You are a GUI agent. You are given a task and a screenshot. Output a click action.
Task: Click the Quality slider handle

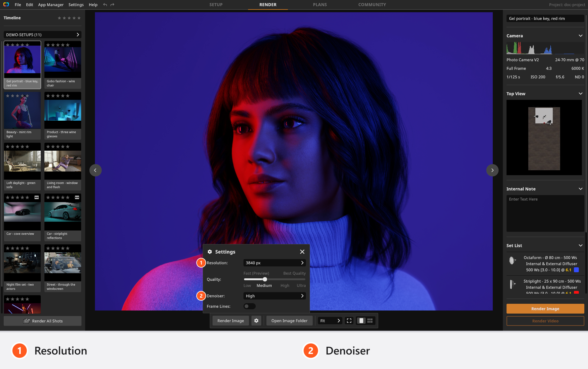click(x=265, y=279)
